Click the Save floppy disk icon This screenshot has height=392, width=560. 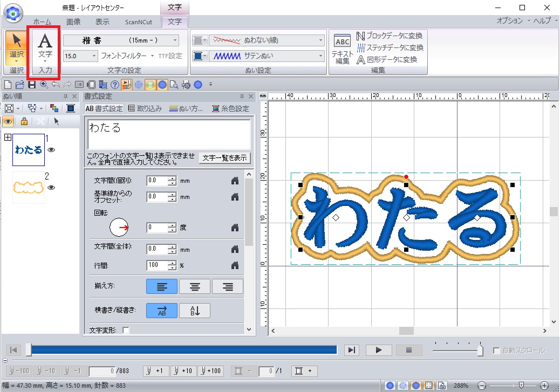[x=32, y=85]
